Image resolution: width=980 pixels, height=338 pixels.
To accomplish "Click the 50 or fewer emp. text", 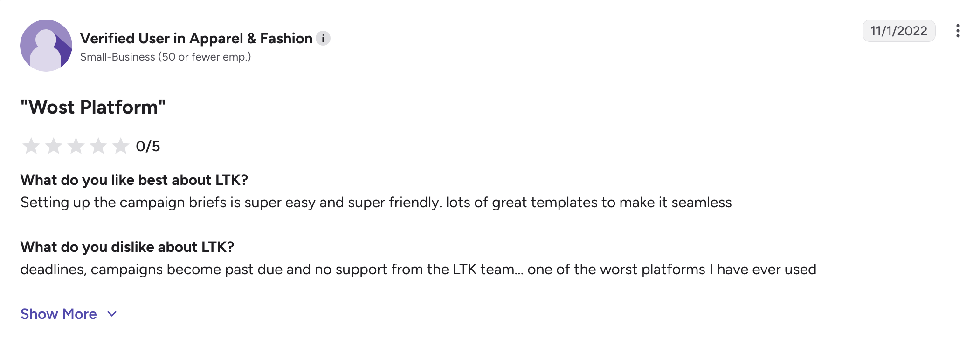I will [x=205, y=57].
